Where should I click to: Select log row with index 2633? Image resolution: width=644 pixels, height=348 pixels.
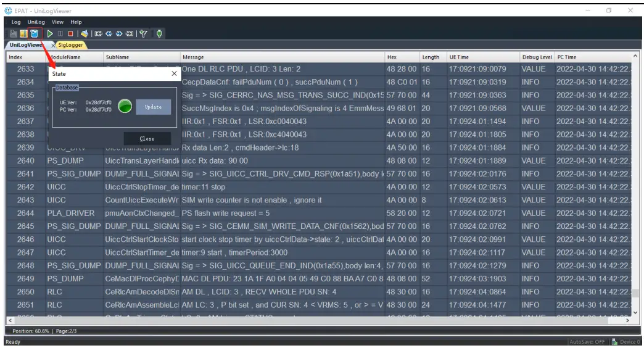click(x=25, y=69)
